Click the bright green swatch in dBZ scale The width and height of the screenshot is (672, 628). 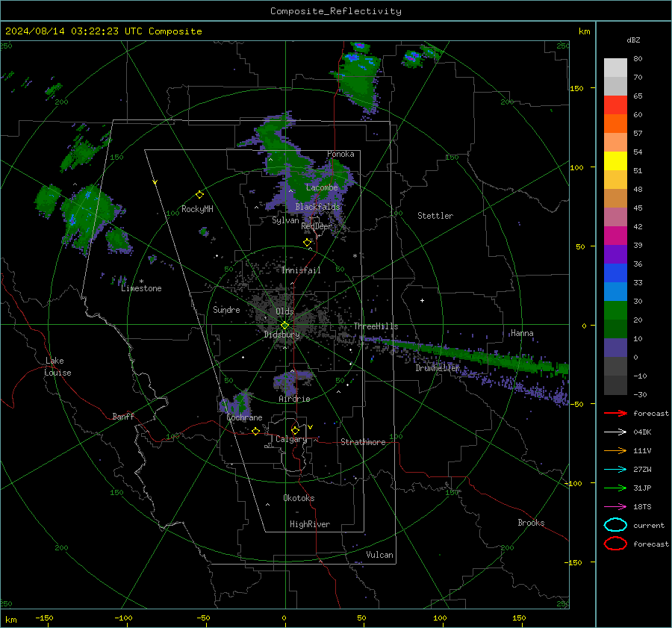[x=615, y=310]
